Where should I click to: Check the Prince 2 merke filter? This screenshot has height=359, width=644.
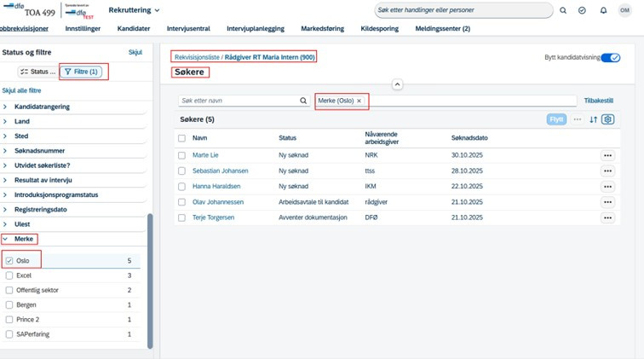pos(9,320)
